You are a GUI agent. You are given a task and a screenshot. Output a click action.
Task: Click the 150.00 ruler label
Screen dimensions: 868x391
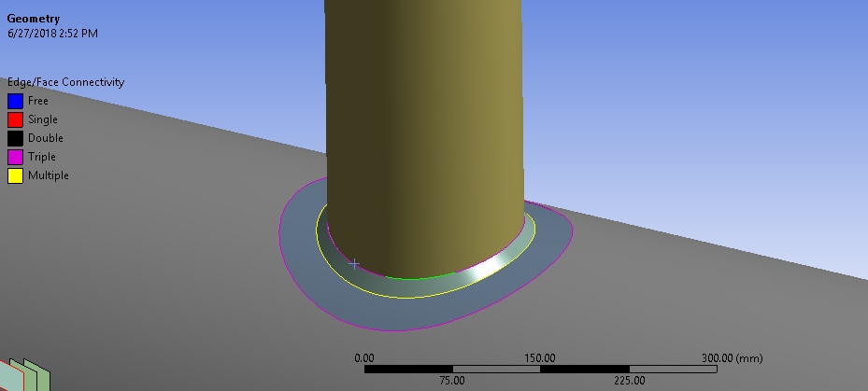click(540, 358)
